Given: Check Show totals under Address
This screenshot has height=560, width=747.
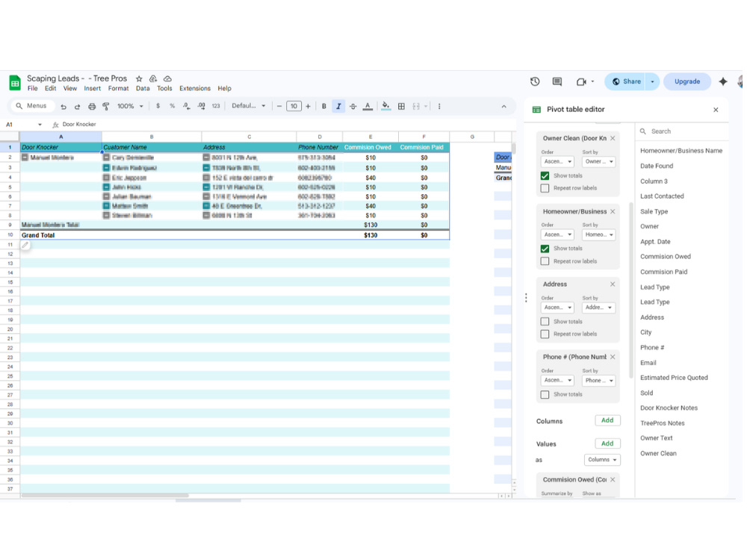Looking at the screenshot, I should click(x=545, y=321).
